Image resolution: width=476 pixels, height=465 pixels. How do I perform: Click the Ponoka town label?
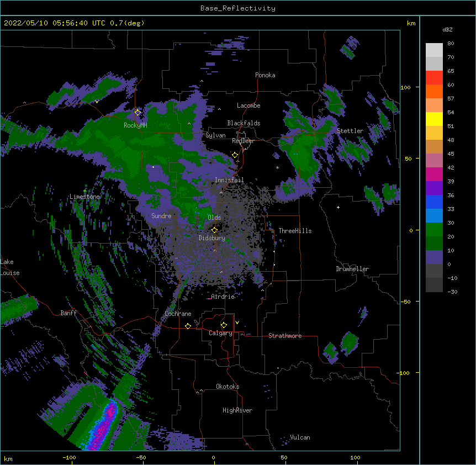(x=265, y=75)
